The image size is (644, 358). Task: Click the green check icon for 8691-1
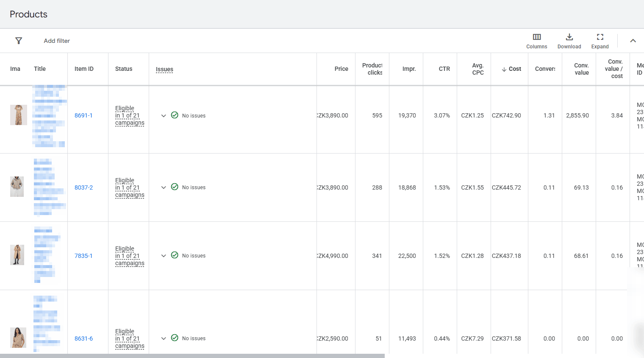[x=175, y=115]
